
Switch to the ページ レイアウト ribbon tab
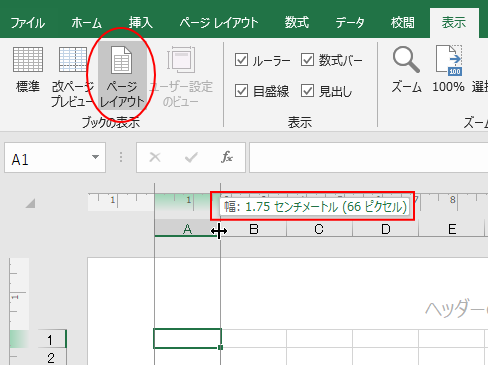[x=219, y=23]
